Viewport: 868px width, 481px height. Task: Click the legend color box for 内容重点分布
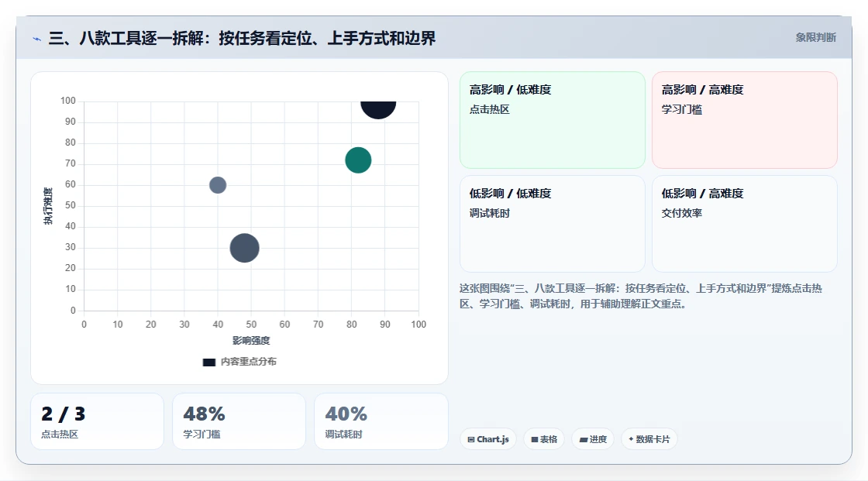[x=208, y=362]
